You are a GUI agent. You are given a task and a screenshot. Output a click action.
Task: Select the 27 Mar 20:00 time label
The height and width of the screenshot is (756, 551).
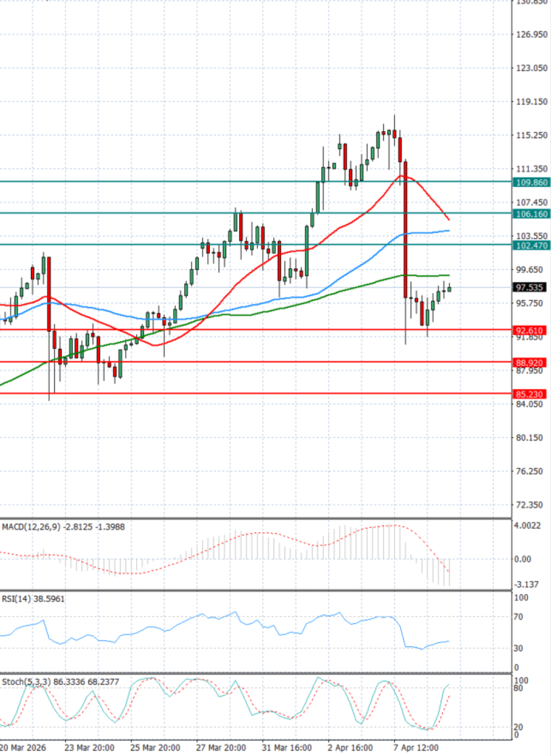tap(221, 748)
